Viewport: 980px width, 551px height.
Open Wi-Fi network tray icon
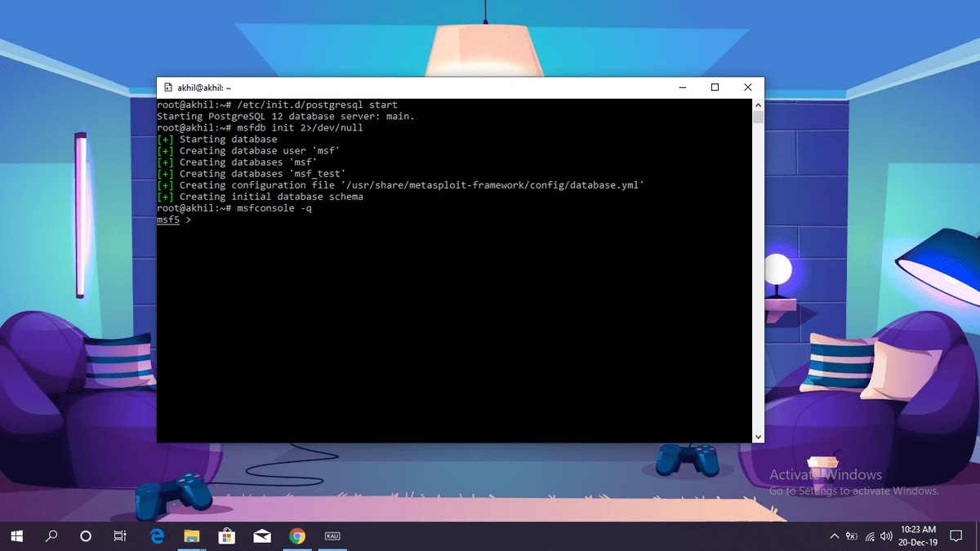coord(870,536)
